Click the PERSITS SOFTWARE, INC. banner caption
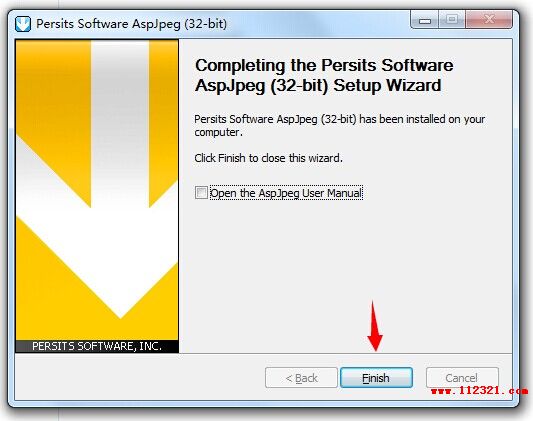Image resolution: width=533 pixels, height=421 pixels. tap(97, 346)
